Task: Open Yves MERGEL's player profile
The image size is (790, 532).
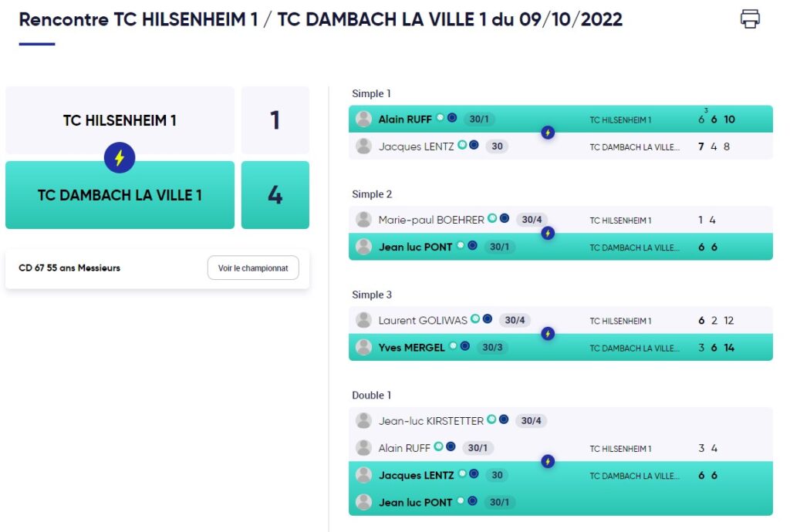Action: (411, 348)
